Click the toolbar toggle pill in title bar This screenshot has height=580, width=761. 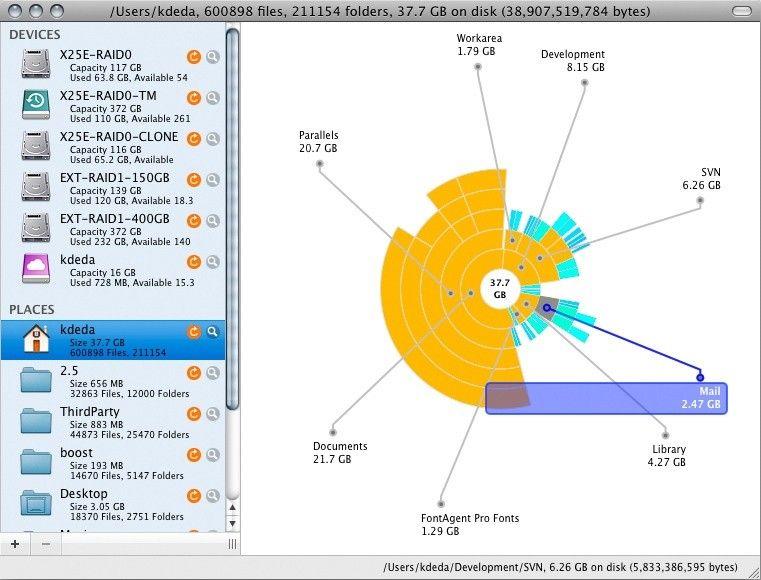(741, 11)
